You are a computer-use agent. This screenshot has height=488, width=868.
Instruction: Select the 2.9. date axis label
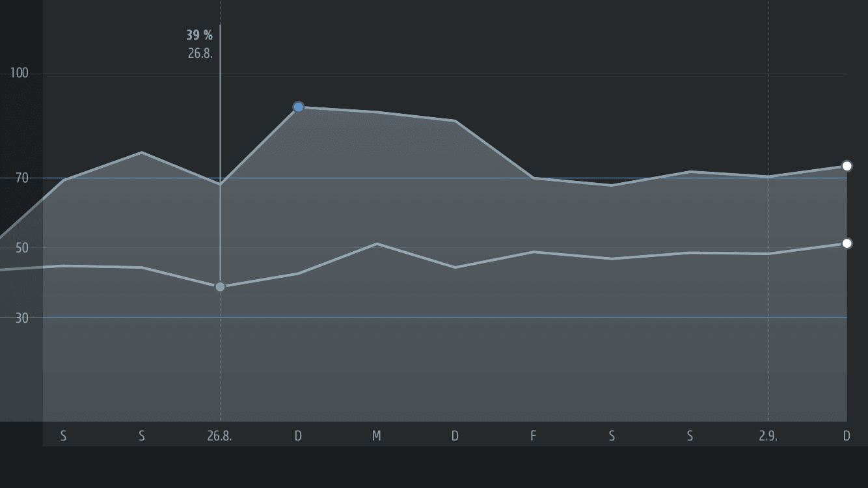(x=768, y=436)
